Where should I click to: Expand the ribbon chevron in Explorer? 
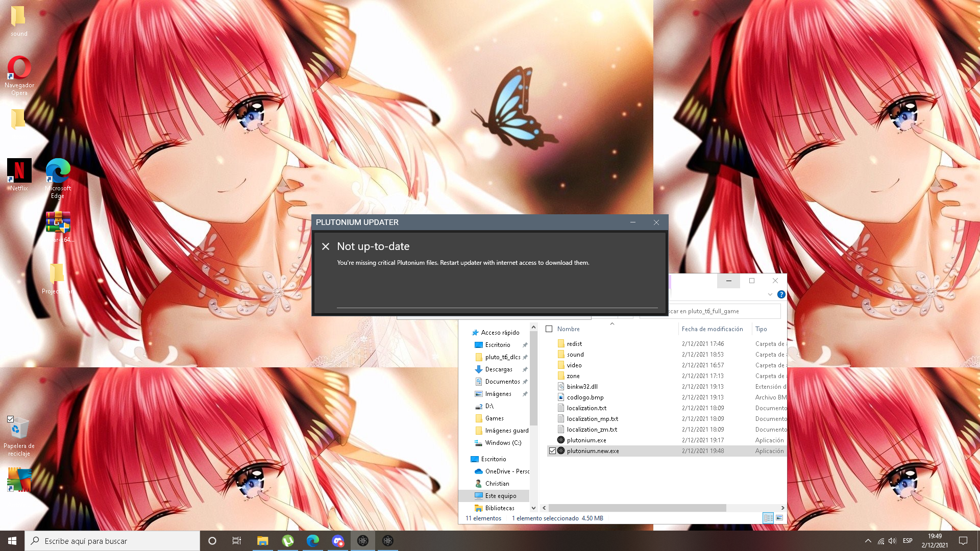(770, 294)
